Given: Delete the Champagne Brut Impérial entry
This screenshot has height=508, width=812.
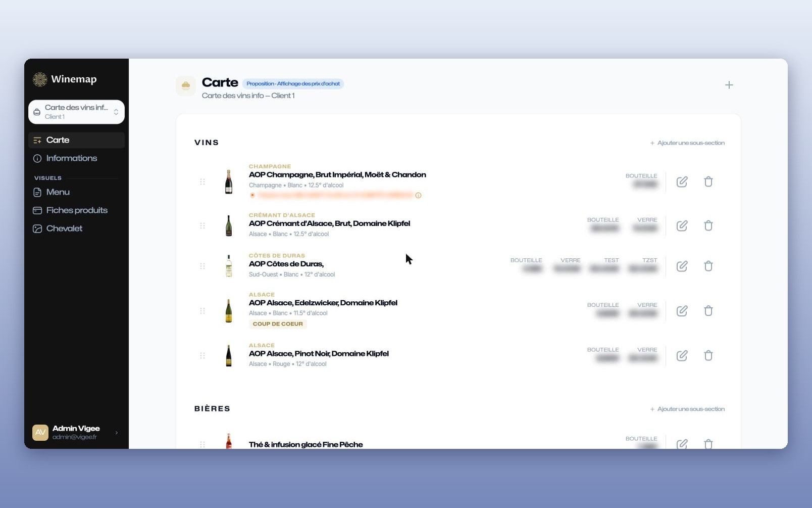Looking at the screenshot, I should click(x=708, y=181).
